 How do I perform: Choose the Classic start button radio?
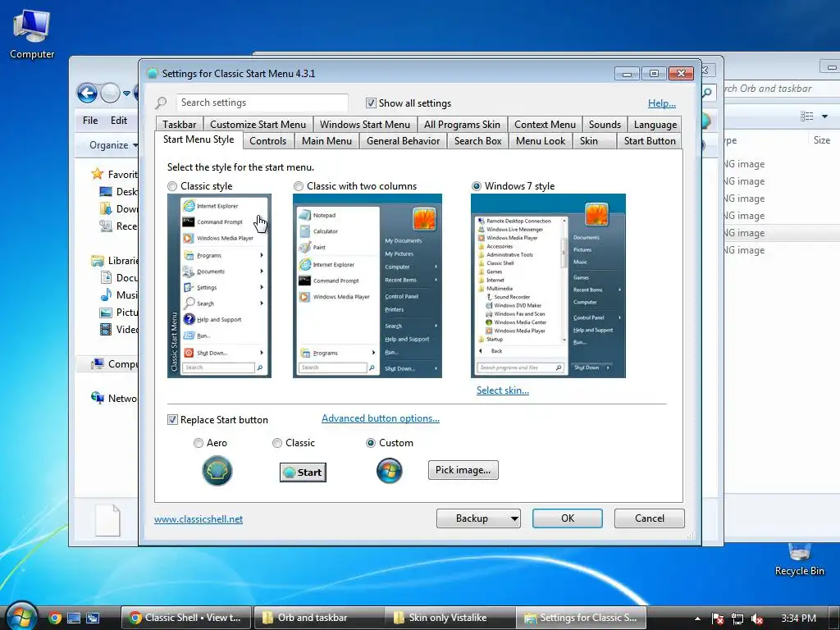point(277,442)
